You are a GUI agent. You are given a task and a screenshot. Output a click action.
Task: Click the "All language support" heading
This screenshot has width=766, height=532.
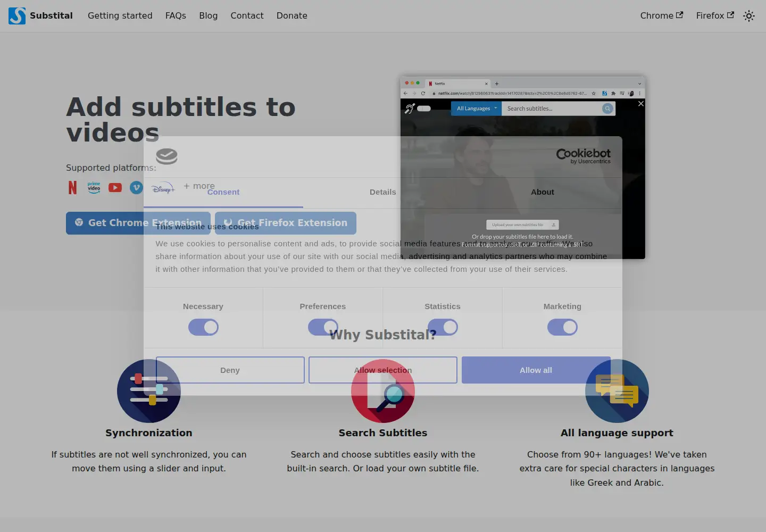(x=617, y=433)
